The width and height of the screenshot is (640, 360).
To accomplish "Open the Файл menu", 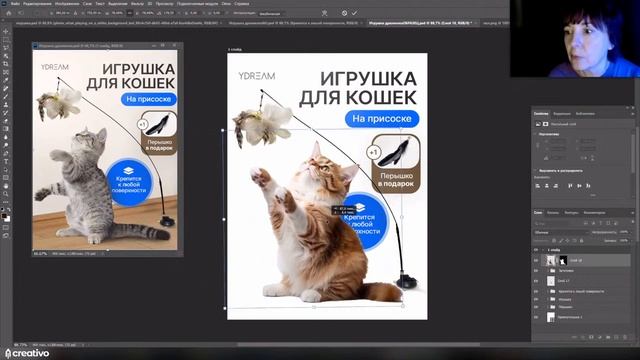I will coord(16,3).
